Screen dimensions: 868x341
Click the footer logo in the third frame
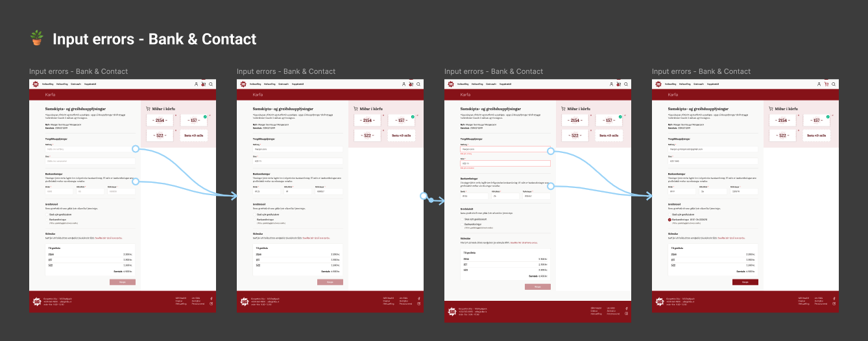451,312
